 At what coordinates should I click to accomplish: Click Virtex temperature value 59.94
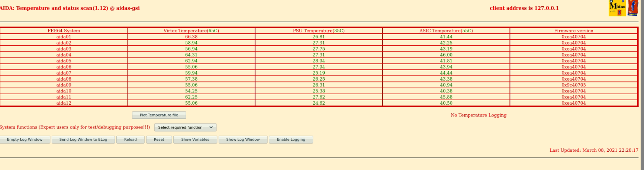click(191, 73)
